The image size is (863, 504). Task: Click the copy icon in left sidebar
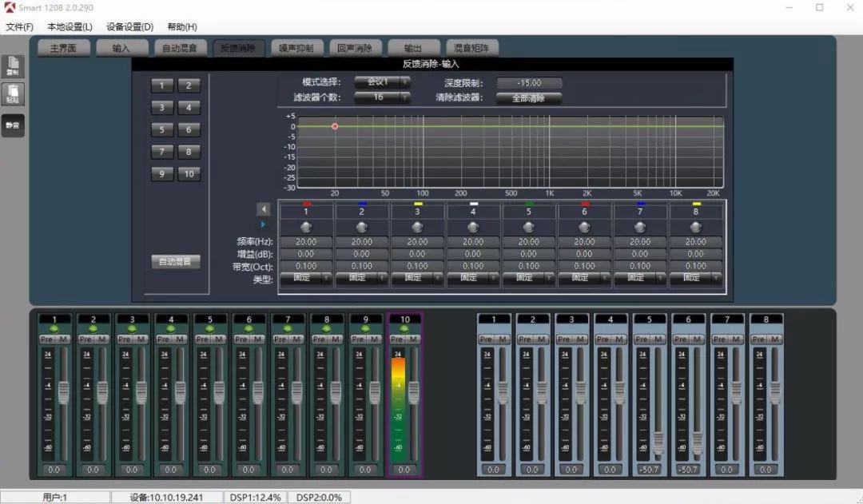[13, 65]
